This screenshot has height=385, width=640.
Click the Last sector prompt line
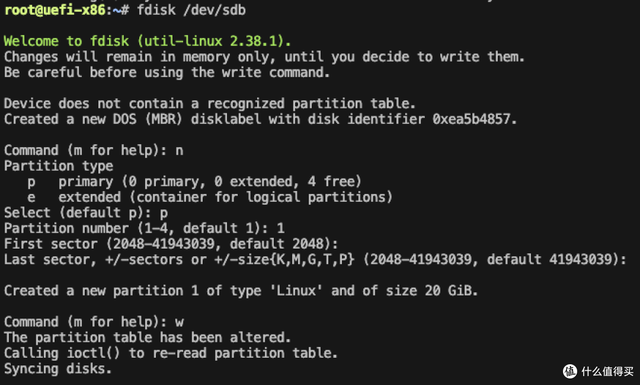coord(315,260)
